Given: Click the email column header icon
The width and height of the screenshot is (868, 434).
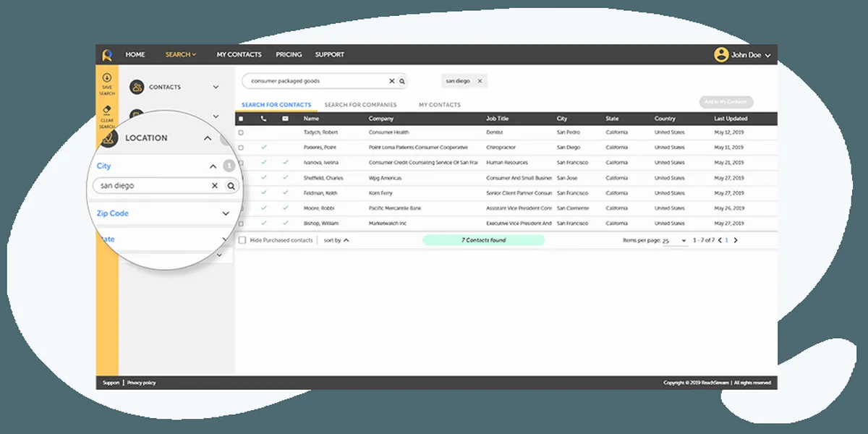Looking at the screenshot, I should point(285,119).
